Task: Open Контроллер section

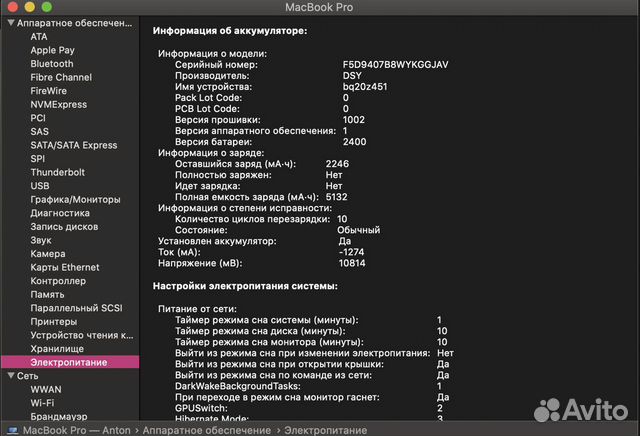Action: pyautogui.click(x=58, y=281)
